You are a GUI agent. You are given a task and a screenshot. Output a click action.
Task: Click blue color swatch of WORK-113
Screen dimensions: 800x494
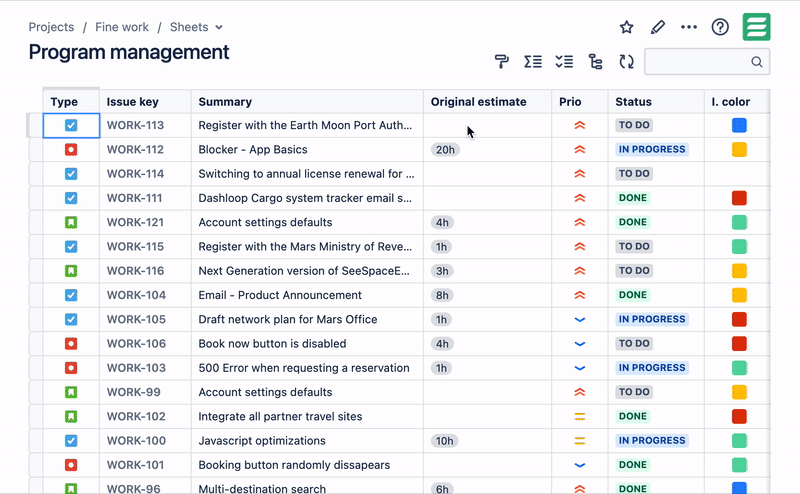click(739, 125)
